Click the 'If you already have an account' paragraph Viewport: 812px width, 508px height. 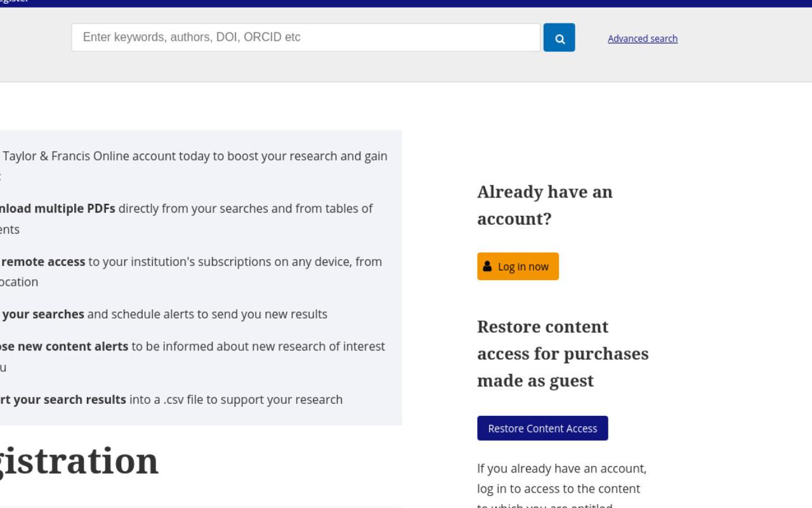562,488
